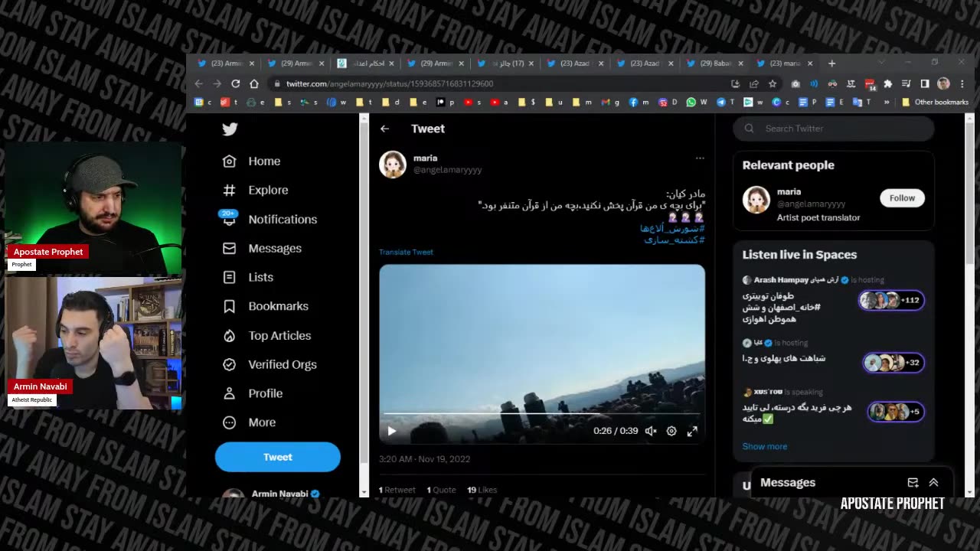Join the Space with +32 listeners
This screenshot has height=551, width=980.
[893, 363]
